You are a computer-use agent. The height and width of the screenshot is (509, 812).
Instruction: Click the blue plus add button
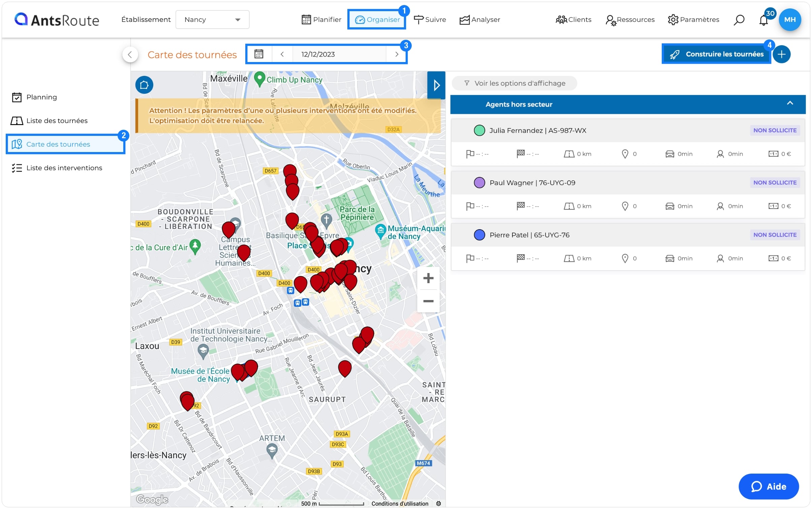coord(781,54)
